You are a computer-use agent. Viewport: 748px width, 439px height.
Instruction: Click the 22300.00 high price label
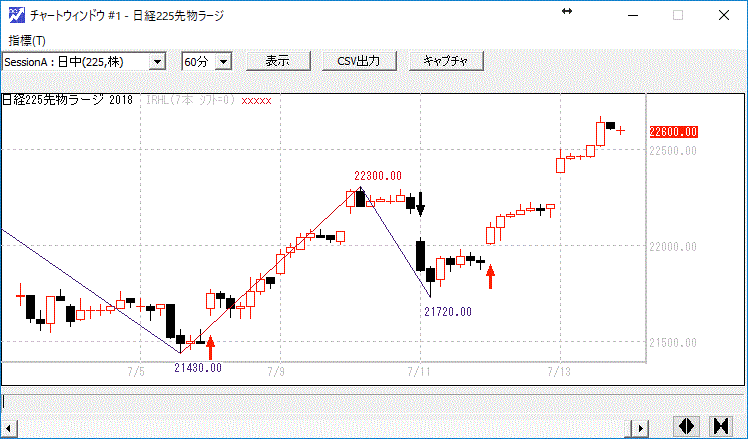pos(378,176)
